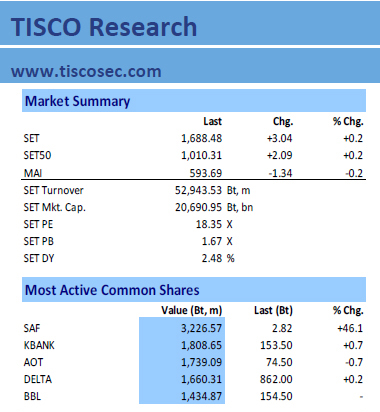Screen dimensions: 380x412
Task: Click the TISCO Research title
Action: (x=104, y=27)
